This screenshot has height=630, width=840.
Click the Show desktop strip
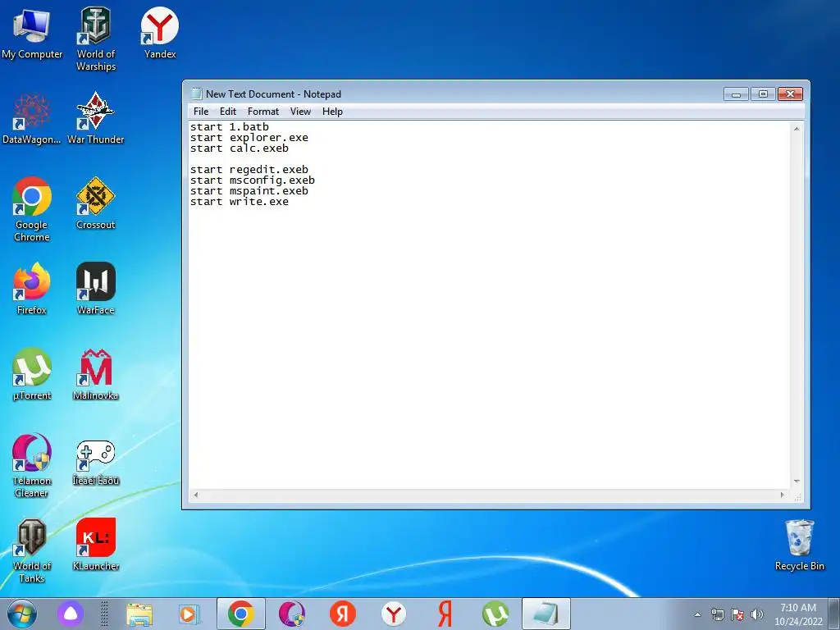click(834, 614)
